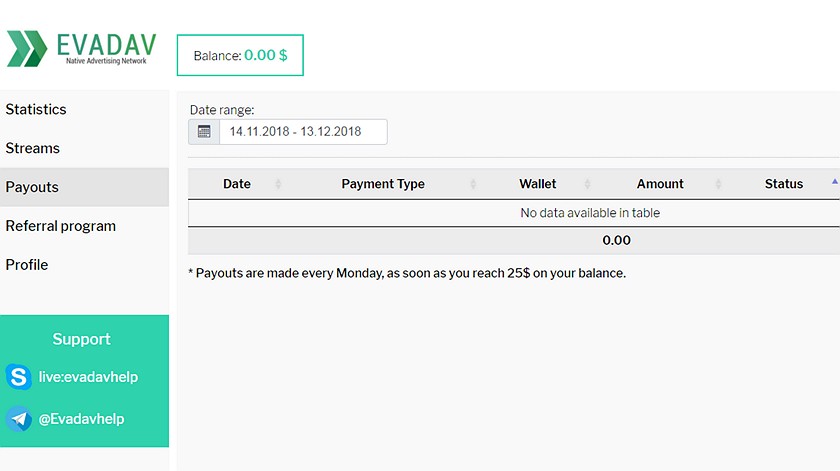Sort table by Payment Type arrows
The width and height of the screenshot is (840, 471).
pos(473,184)
